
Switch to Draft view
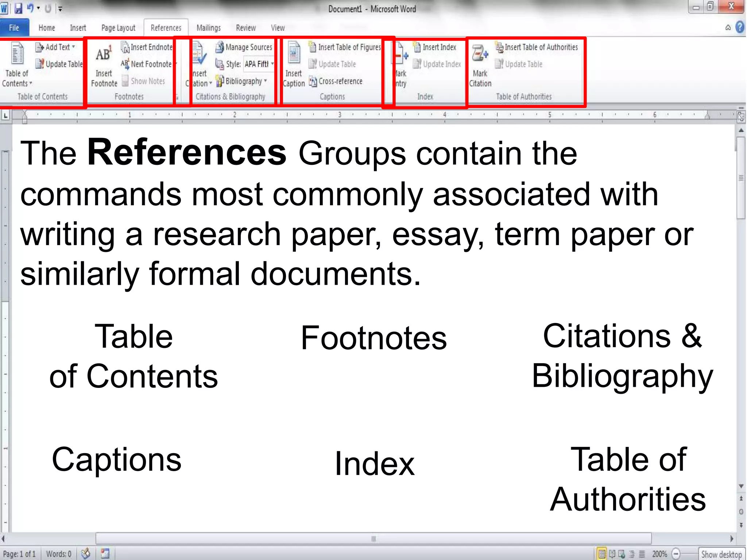coord(642,554)
